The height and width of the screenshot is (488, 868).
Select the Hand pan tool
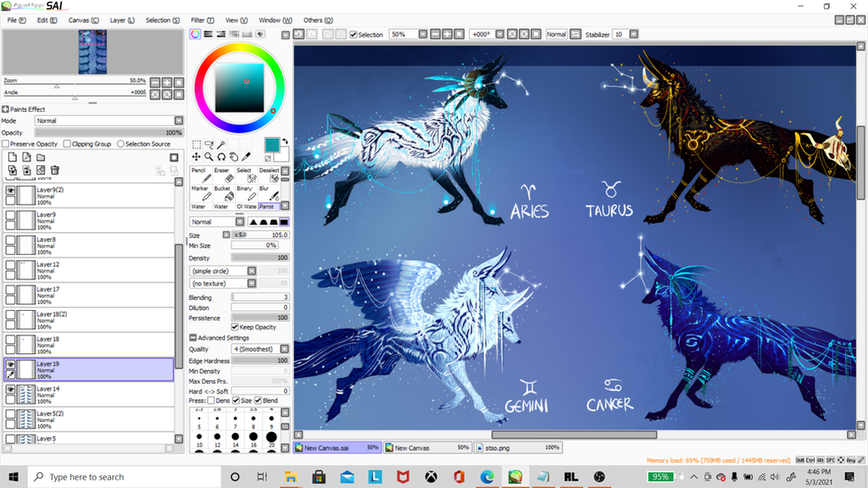(234, 157)
